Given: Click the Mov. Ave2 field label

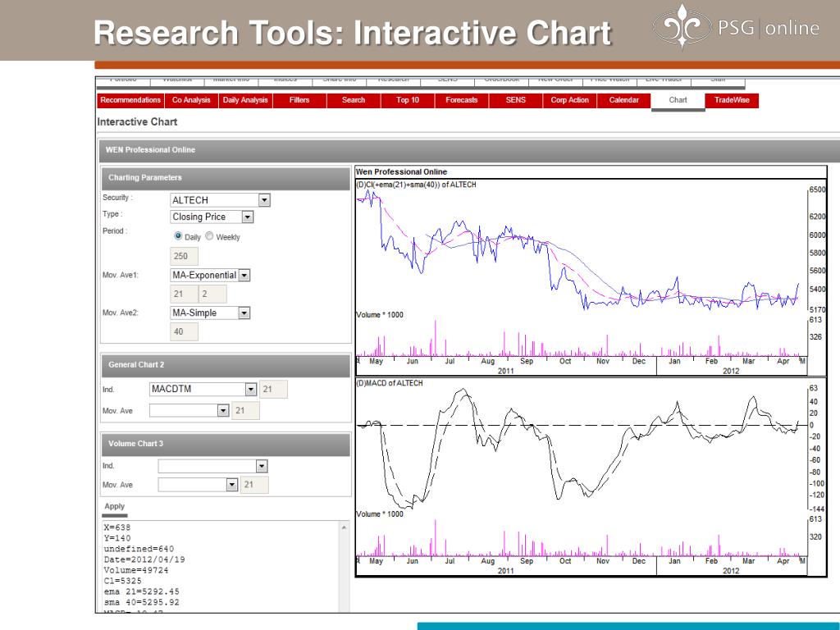Looking at the screenshot, I should [x=121, y=313].
